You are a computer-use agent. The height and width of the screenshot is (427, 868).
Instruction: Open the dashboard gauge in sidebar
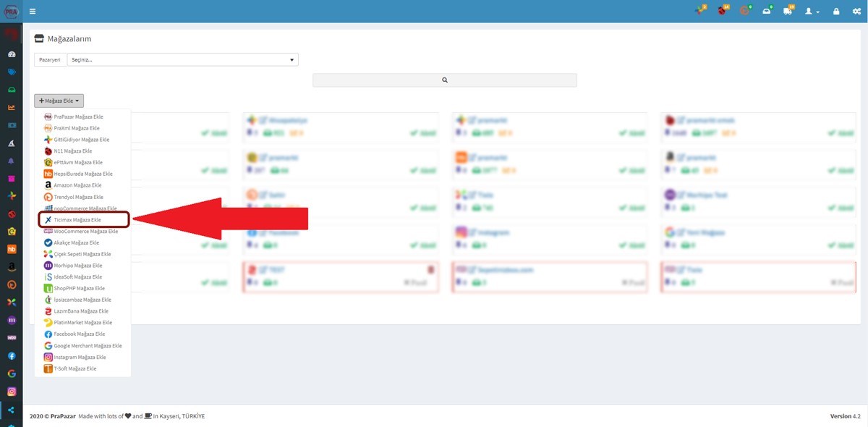point(12,54)
